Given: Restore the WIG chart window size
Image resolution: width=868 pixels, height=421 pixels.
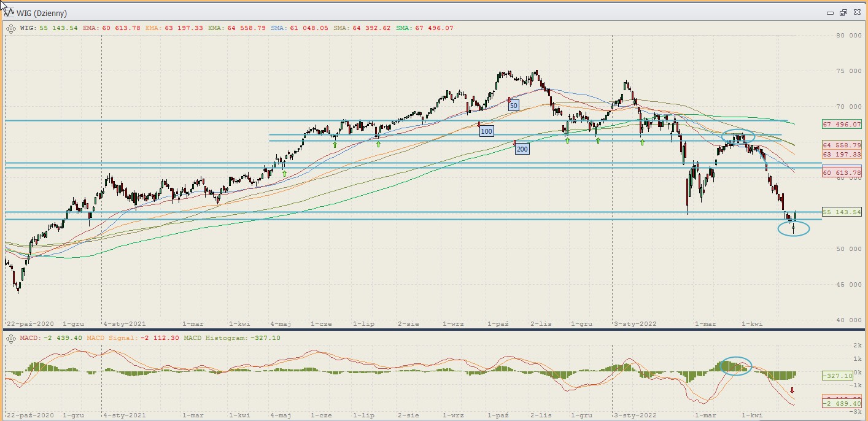Looking at the screenshot, I should 843,13.
